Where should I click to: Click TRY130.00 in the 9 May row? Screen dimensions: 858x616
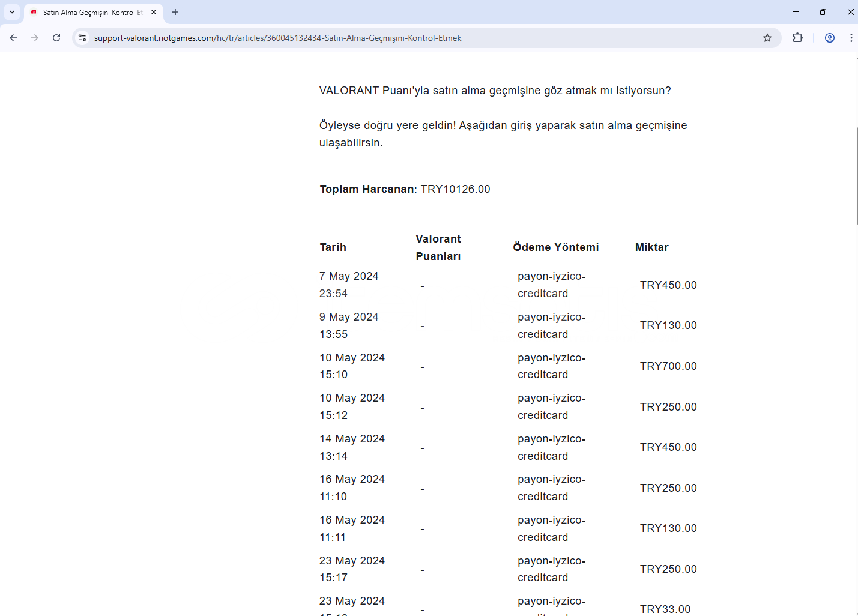(668, 325)
